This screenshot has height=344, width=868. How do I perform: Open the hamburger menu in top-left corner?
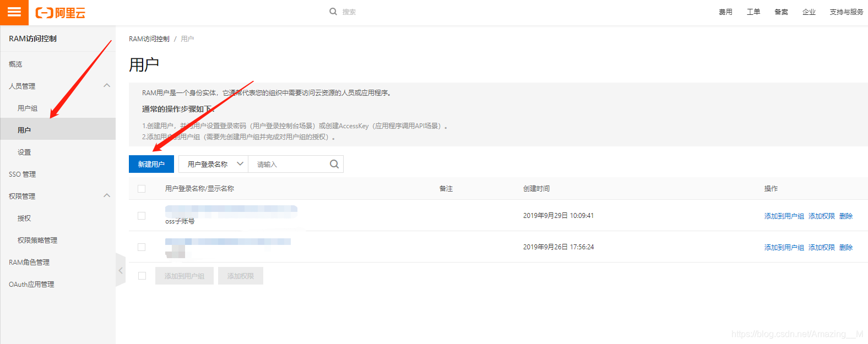point(14,12)
